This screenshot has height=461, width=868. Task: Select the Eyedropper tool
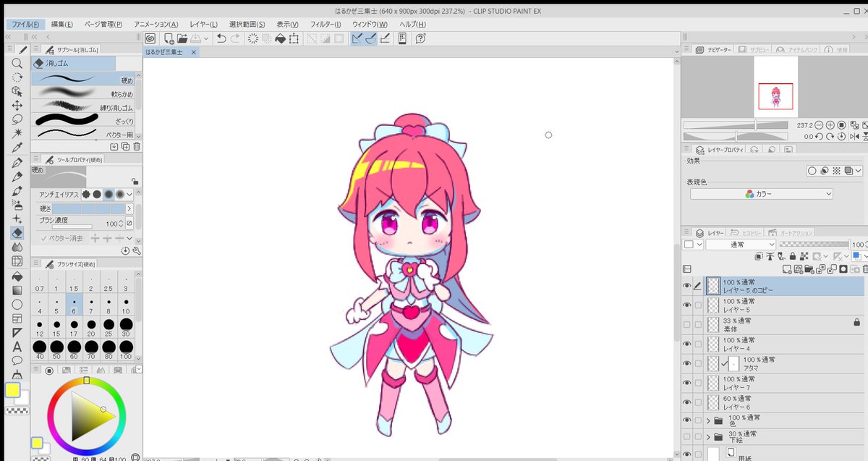[x=17, y=148]
